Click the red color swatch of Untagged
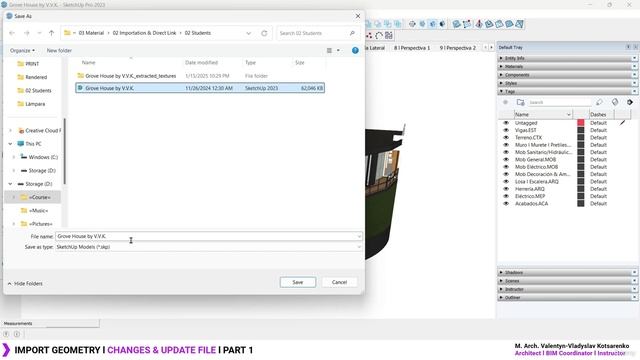 (x=580, y=123)
